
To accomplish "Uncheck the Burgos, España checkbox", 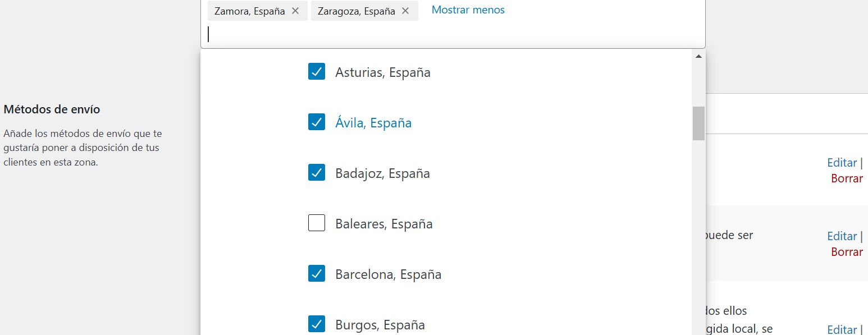I will pos(317,324).
